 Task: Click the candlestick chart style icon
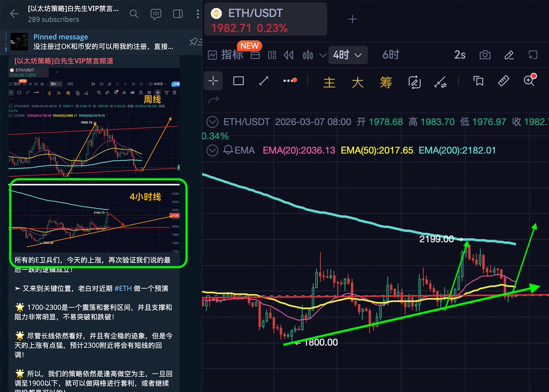(308, 55)
